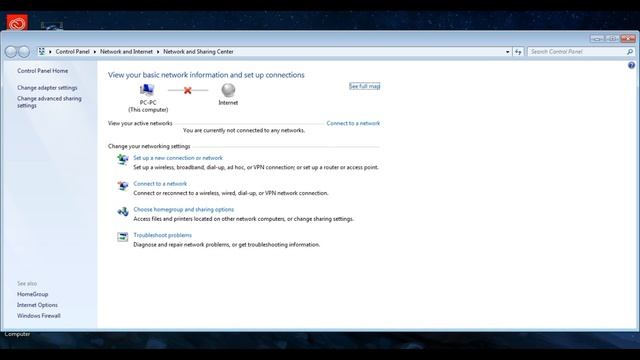Click 'You are currently not connected' text

[x=244, y=131]
